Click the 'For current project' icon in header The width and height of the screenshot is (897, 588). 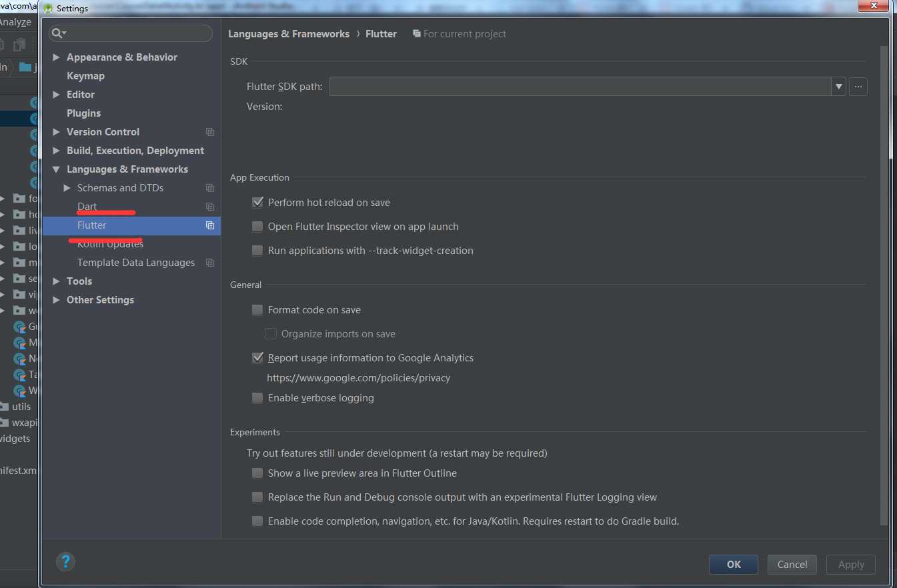[417, 33]
